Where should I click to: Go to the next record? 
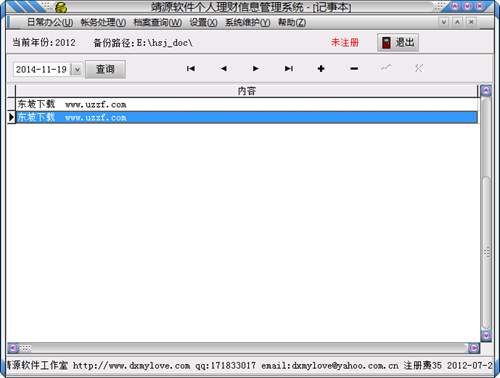tap(256, 69)
